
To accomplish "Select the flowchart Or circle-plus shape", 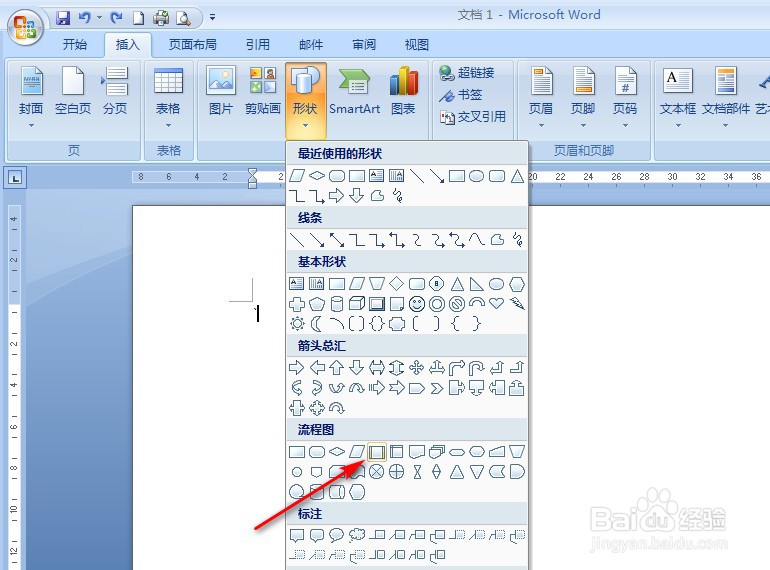I will point(397,472).
